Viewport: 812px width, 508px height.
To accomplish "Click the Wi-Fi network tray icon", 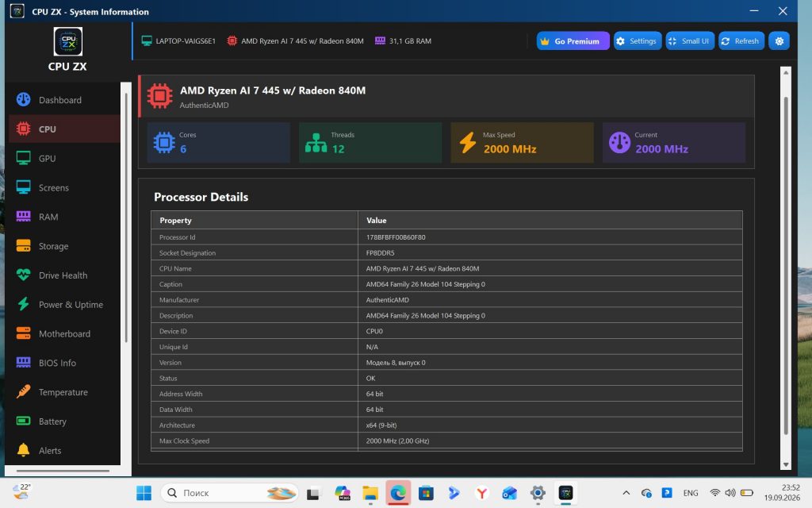I will coord(714,493).
